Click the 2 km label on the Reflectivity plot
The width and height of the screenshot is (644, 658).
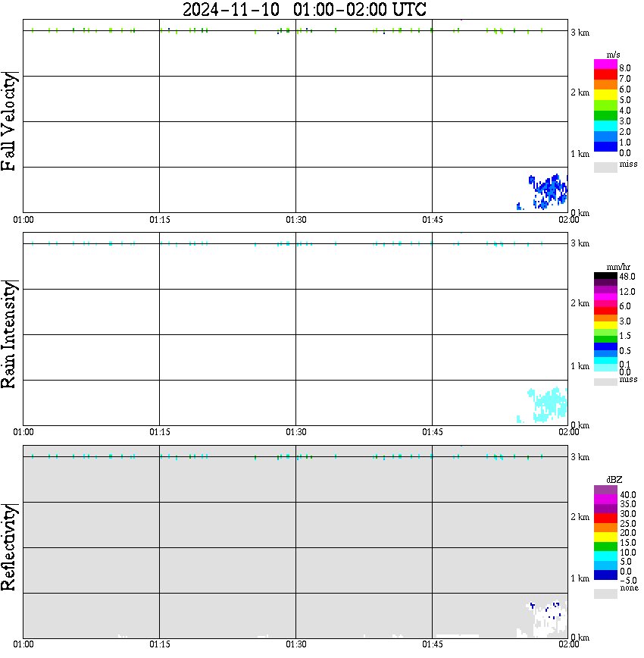tap(580, 516)
